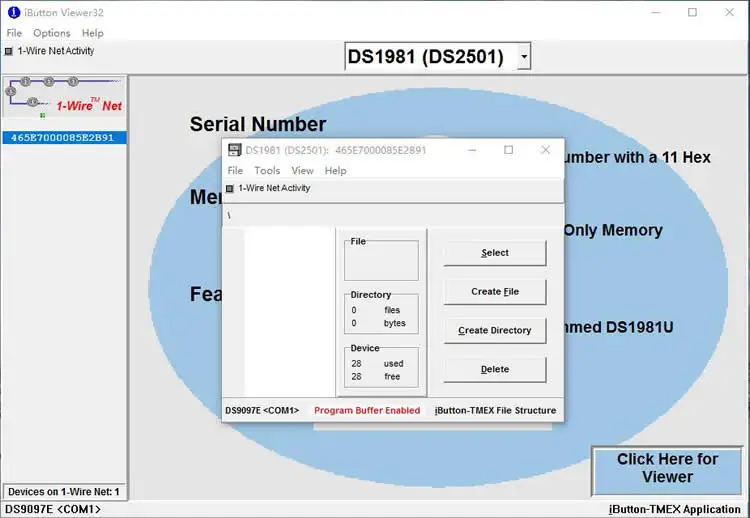Open the device type dropdown arrow
Viewport: 750px width, 518px height.
click(x=524, y=56)
